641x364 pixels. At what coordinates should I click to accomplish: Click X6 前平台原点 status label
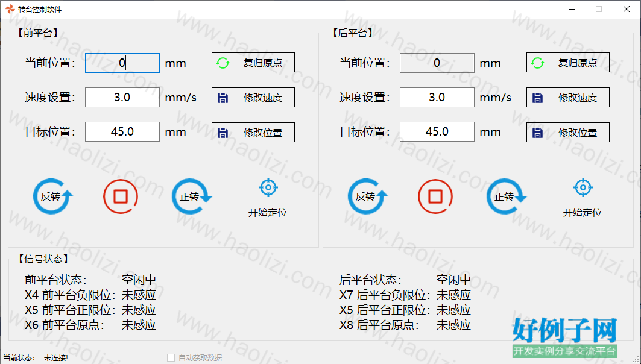65,325
